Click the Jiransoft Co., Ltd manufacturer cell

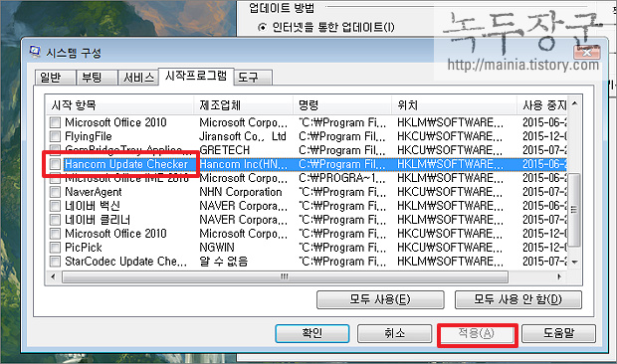click(x=243, y=136)
